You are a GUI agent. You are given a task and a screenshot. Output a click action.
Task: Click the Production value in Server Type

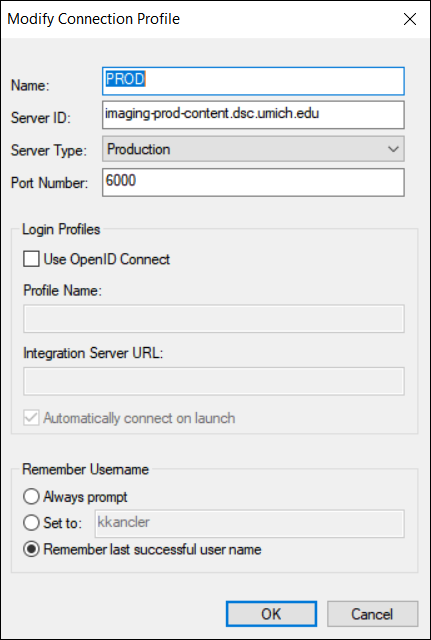pyautogui.click(x=138, y=149)
